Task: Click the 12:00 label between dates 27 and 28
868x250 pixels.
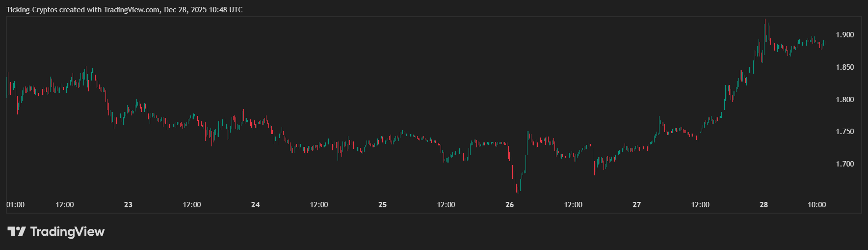Action: coord(700,205)
